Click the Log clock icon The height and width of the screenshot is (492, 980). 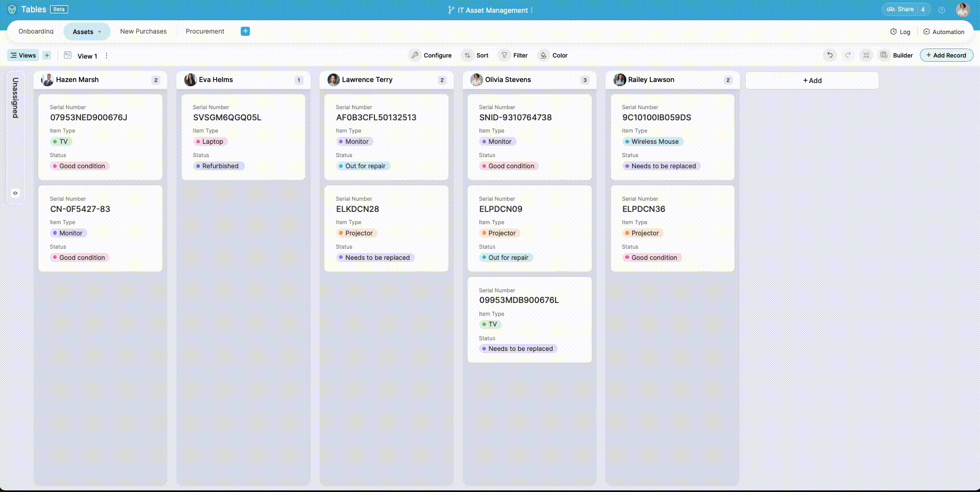click(893, 31)
